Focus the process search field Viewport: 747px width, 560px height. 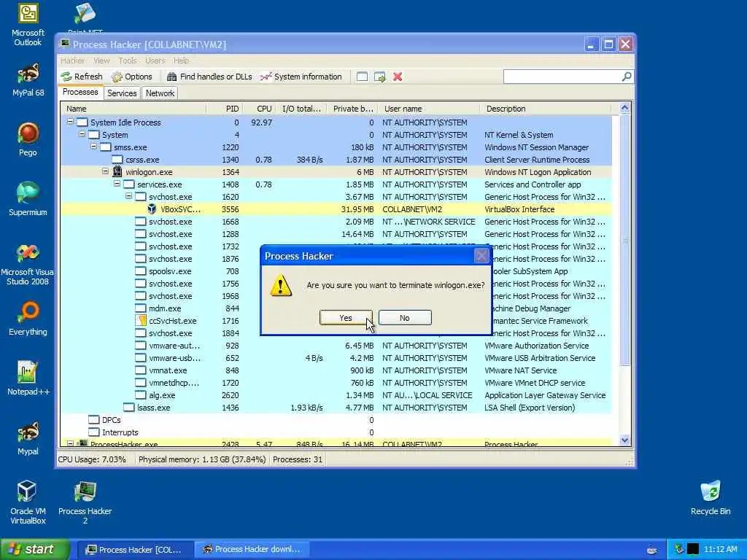point(562,76)
